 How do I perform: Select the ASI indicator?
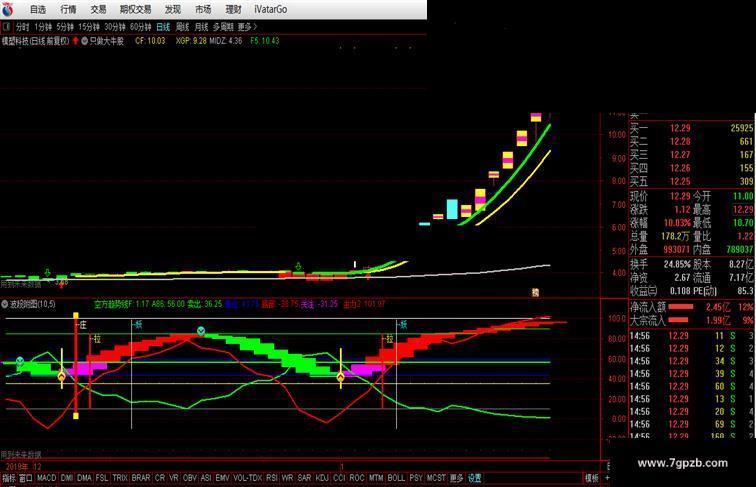point(206,478)
